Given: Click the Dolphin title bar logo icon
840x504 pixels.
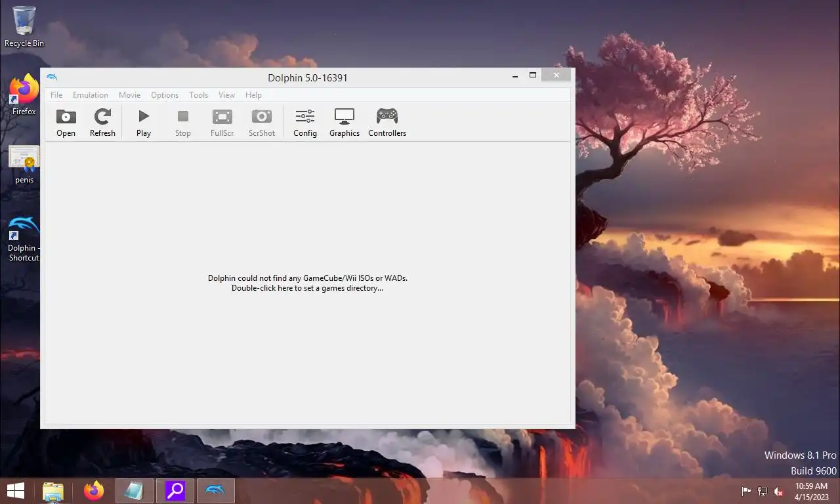Looking at the screenshot, I should click(52, 77).
